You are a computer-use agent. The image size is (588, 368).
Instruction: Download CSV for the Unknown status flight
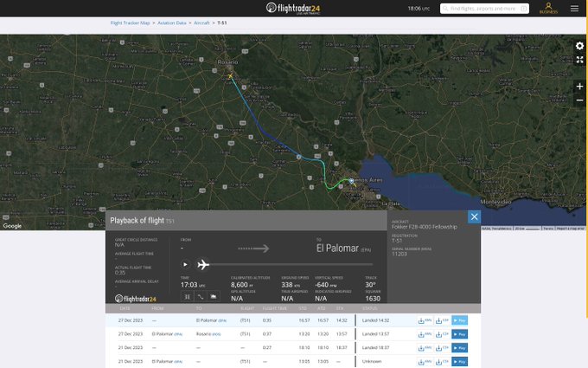(x=442, y=362)
